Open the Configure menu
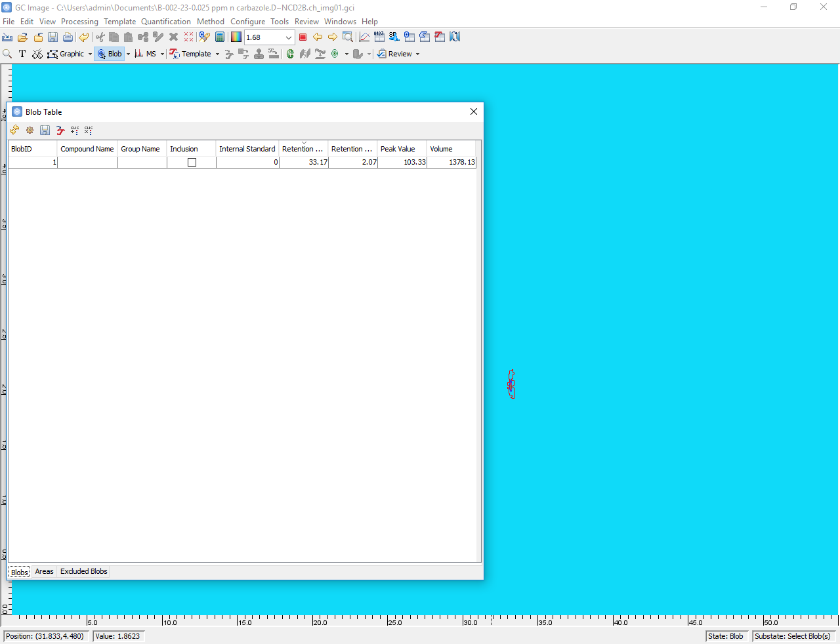 [247, 22]
